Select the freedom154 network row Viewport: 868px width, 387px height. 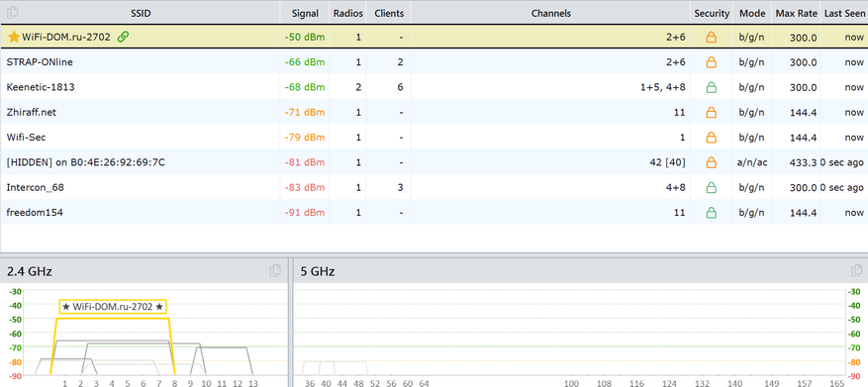[434, 212]
